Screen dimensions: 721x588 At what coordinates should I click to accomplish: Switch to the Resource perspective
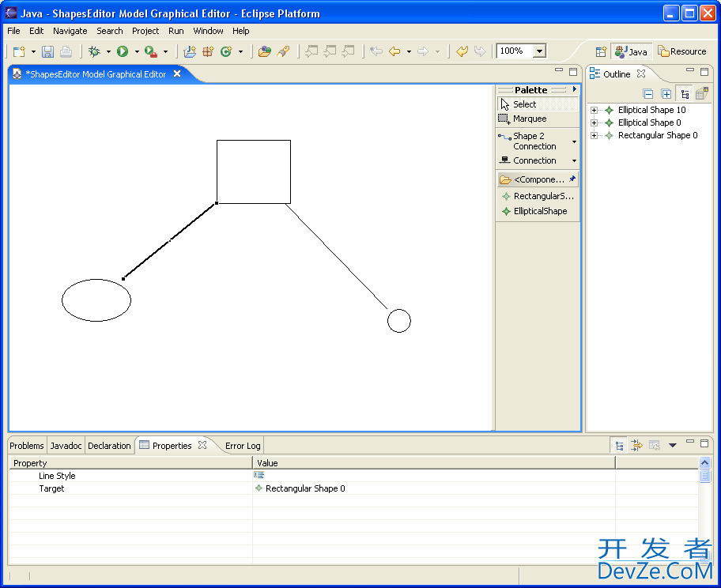pyautogui.click(x=681, y=51)
